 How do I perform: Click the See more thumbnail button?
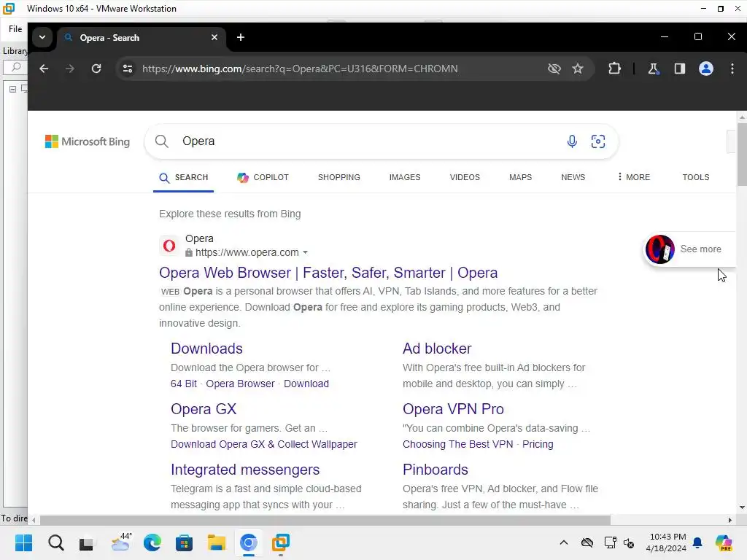689,249
